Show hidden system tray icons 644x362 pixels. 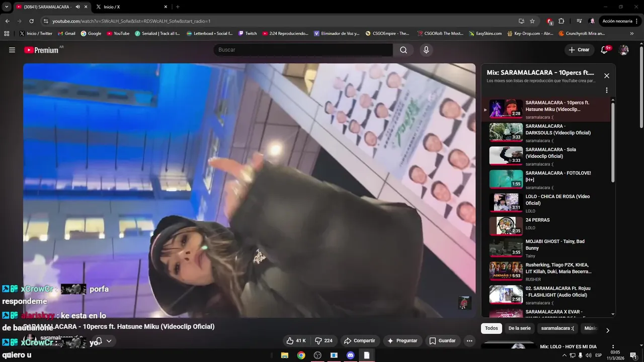pos(564,355)
